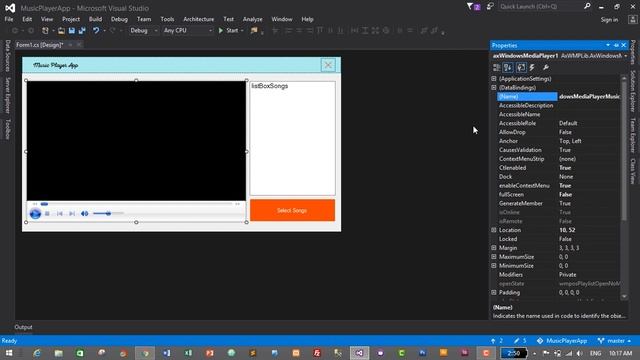Close the Music Player App form X
The width and height of the screenshot is (640, 360).
tap(328, 65)
